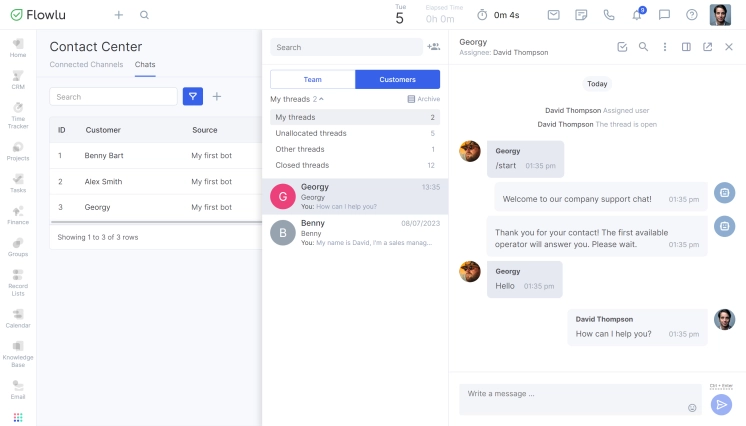
Task: Click the Write a message field
Action: 580,399
